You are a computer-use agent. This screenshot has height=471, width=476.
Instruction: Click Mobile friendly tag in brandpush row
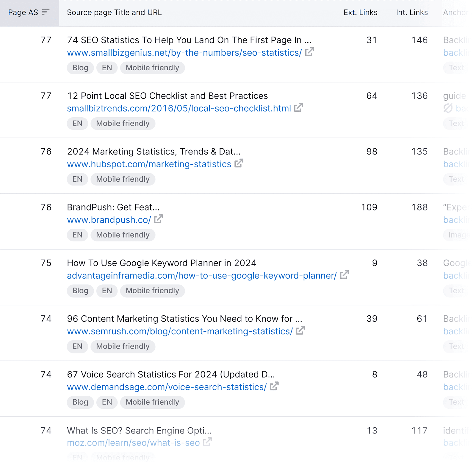(123, 235)
